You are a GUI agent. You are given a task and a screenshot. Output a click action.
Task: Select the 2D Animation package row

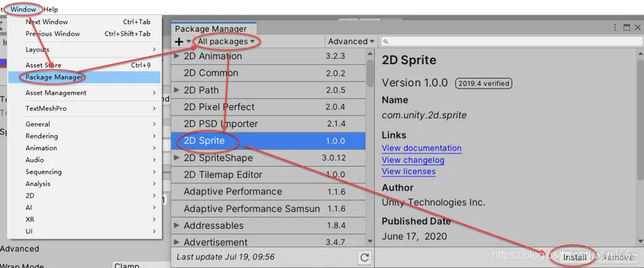(268, 56)
